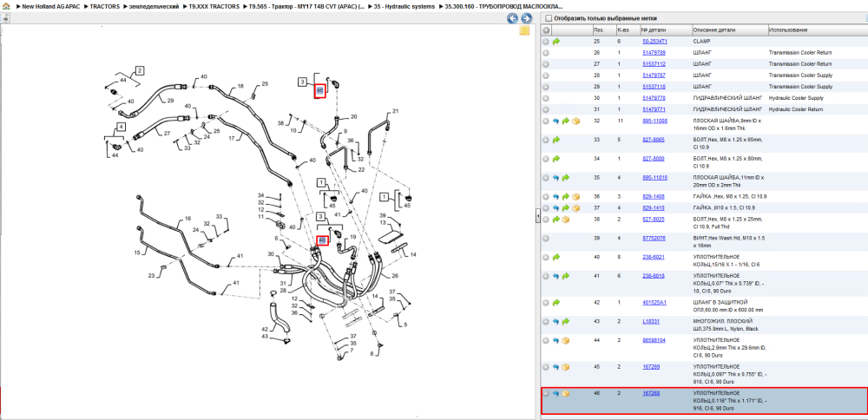Navigate to 'T9.XXX TRACTORS' breadcrumb item
Viewport: 868px width, 420px height.
point(214,7)
